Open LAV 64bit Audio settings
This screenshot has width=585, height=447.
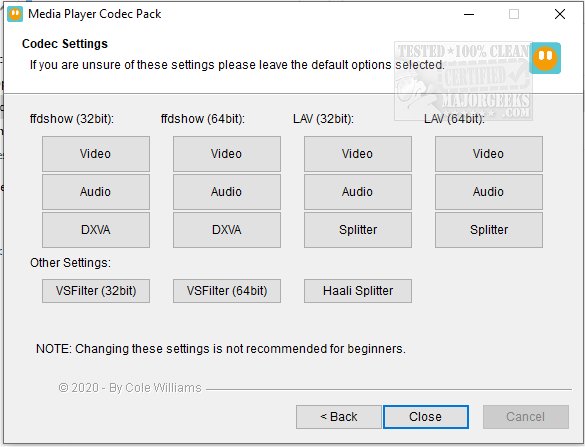489,192
